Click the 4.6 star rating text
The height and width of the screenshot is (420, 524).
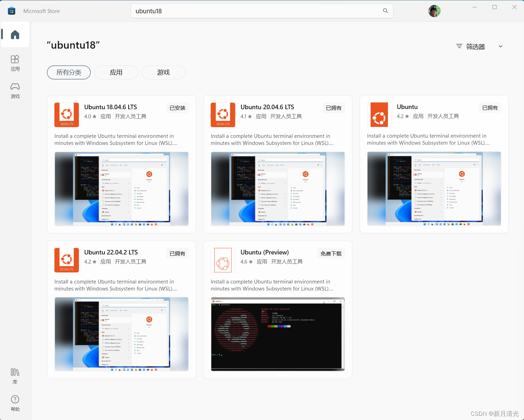pos(246,261)
